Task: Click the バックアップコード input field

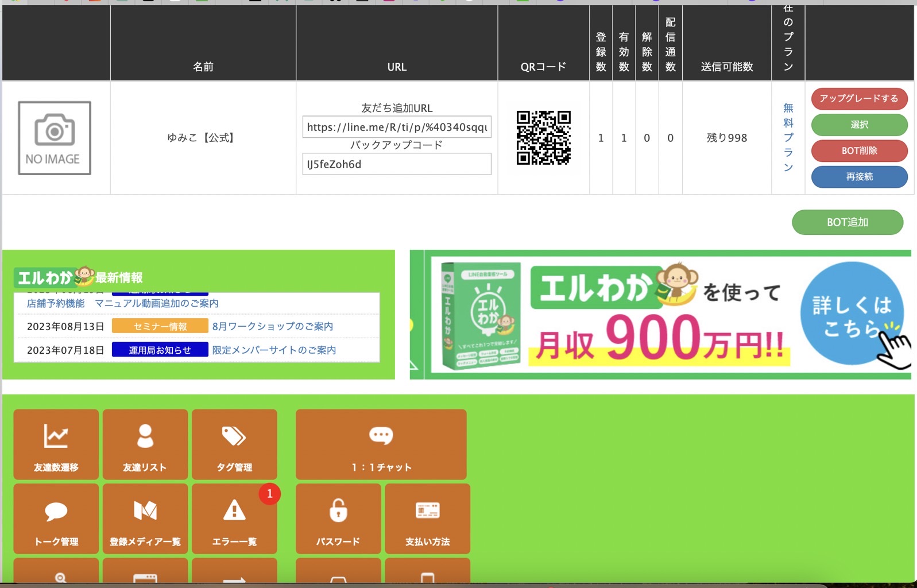Action: tap(397, 164)
